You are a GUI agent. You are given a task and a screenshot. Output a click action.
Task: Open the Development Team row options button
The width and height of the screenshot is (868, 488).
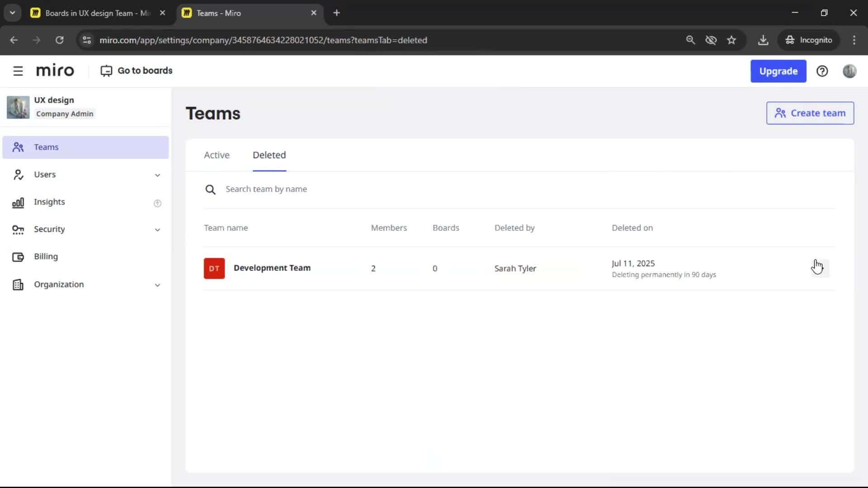click(x=820, y=268)
